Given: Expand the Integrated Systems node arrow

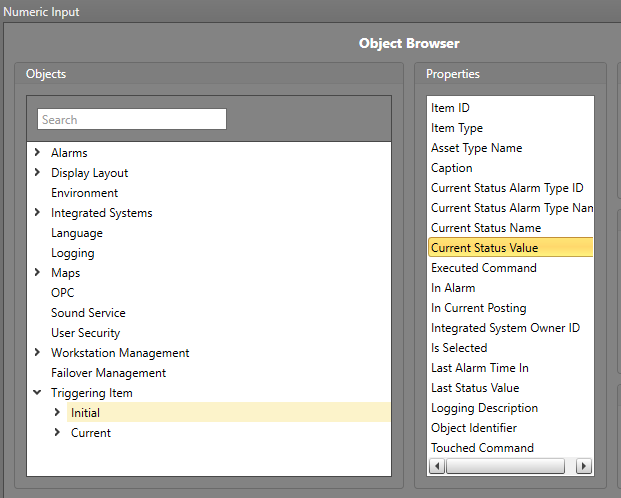Looking at the screenshot, I should [37, 213].
